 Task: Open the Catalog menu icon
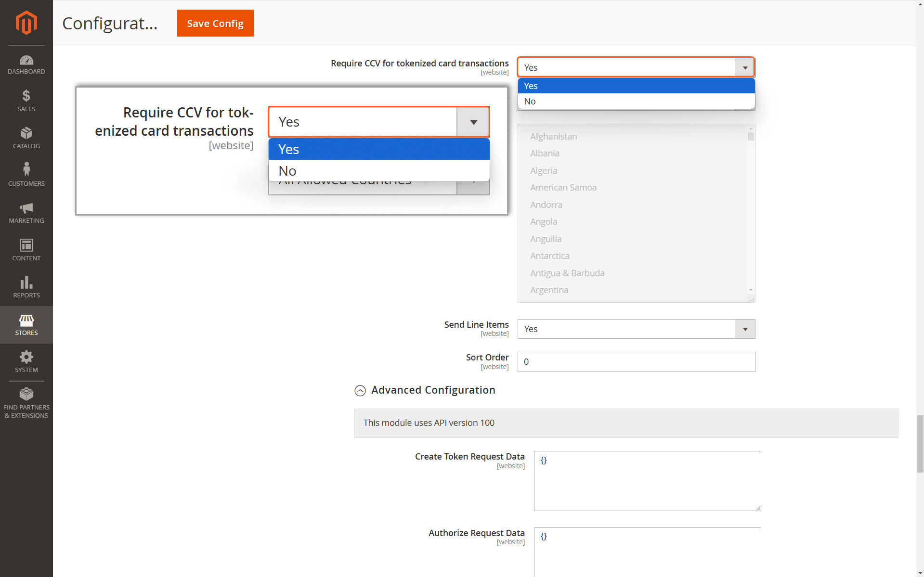tap(26, 133)
